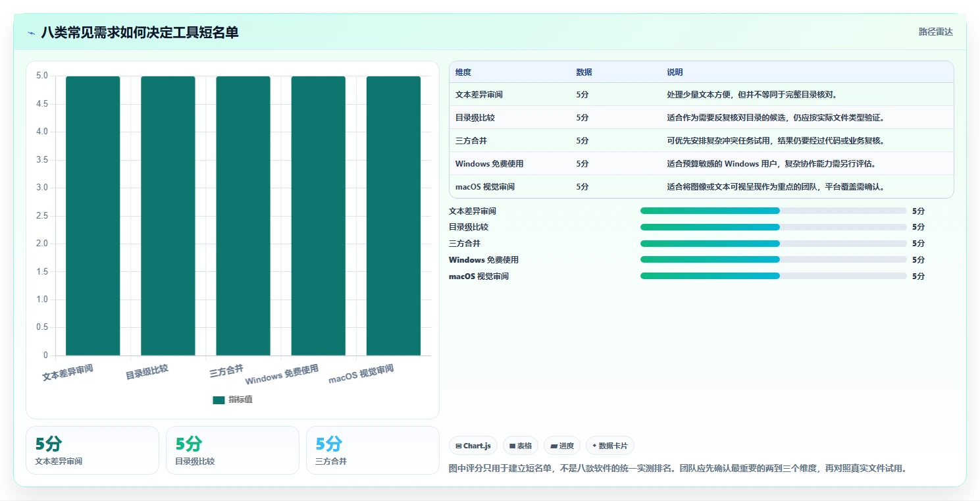Click the Windows 免费使用 chart bar
The height and width of the screenshot is (501, 980).
tap(319, 216)
